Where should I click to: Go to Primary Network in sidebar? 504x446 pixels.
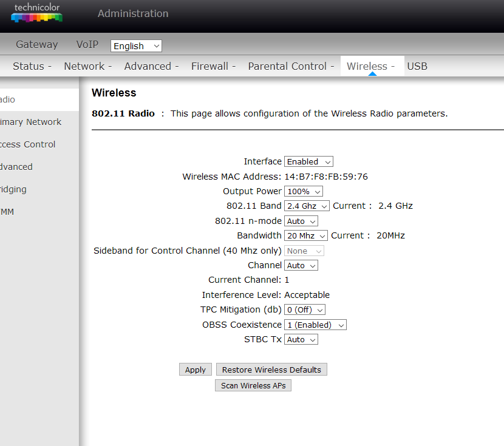coord(30,122)
